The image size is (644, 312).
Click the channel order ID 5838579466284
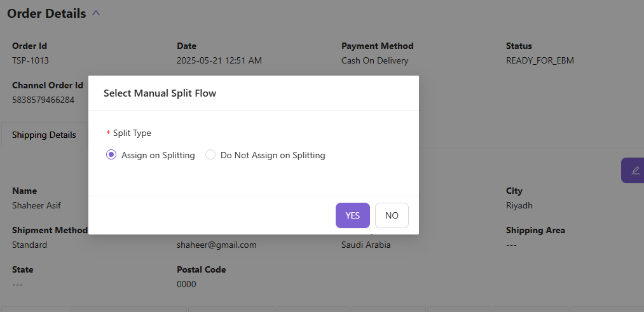coord(43,100)
